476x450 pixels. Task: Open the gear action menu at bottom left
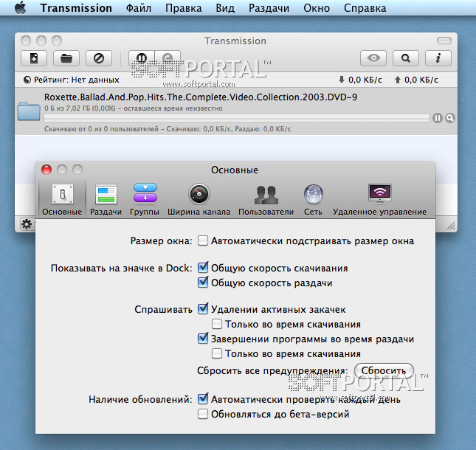27,224
